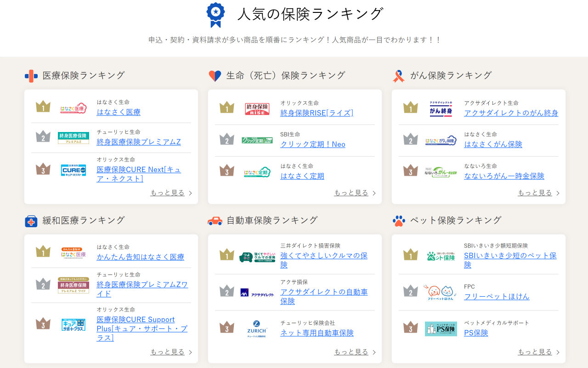Open the なないろがん一時金保険 link
Viewport: 588px width, 368px height.
point(504,176)
